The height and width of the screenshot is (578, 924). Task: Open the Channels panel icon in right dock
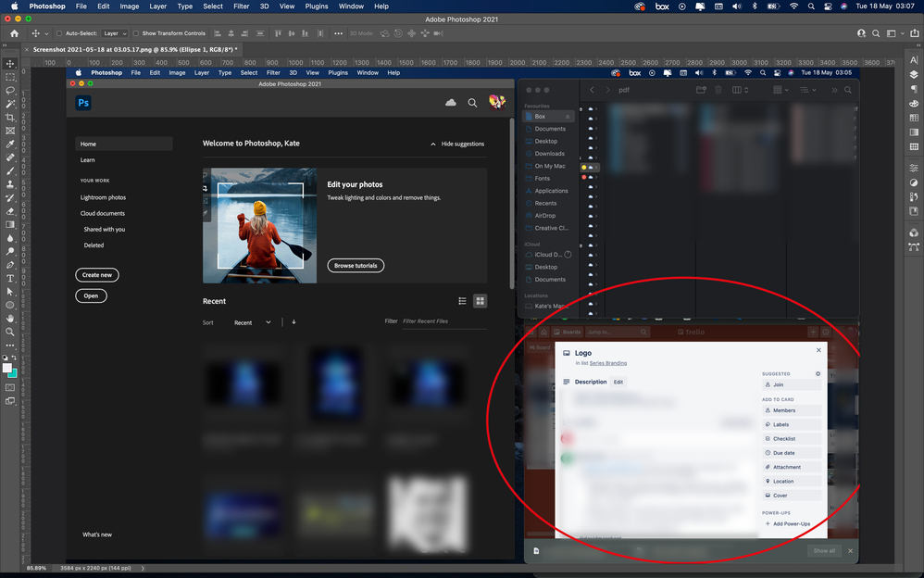[x=914, y=232]
